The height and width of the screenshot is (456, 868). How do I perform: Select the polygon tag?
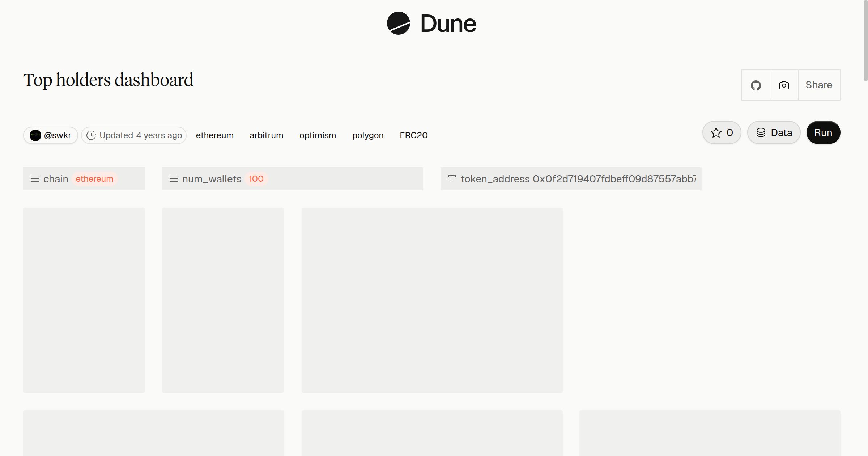368,135
